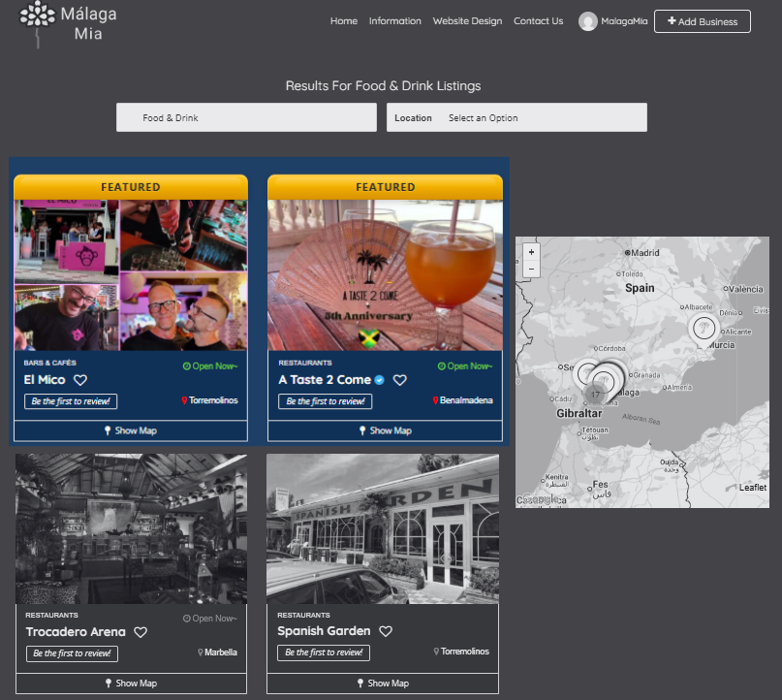Expand El Mico Open Now hours
The width and height of the screenshot is (782, 700).
click(x=210, y=366)
